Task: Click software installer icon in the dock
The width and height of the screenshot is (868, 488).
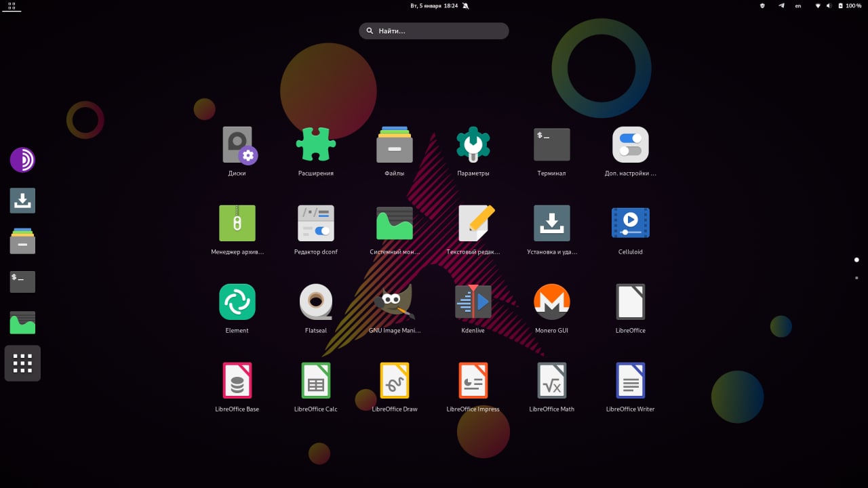Action: [22, 201]
